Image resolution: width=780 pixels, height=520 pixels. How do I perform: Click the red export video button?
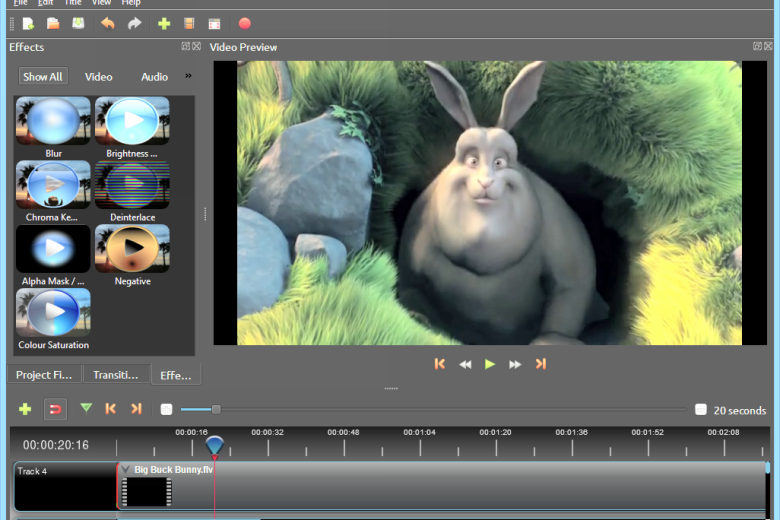(244, 23)
